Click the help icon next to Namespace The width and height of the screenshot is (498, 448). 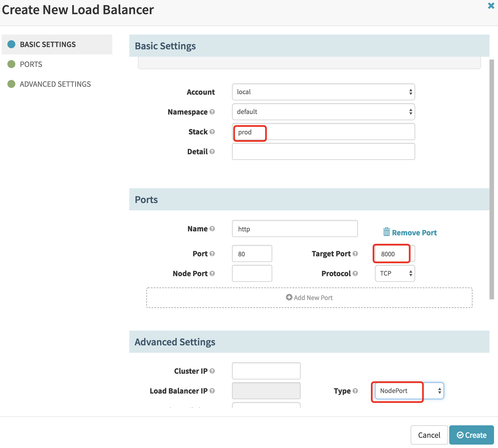tap(212, 112)
